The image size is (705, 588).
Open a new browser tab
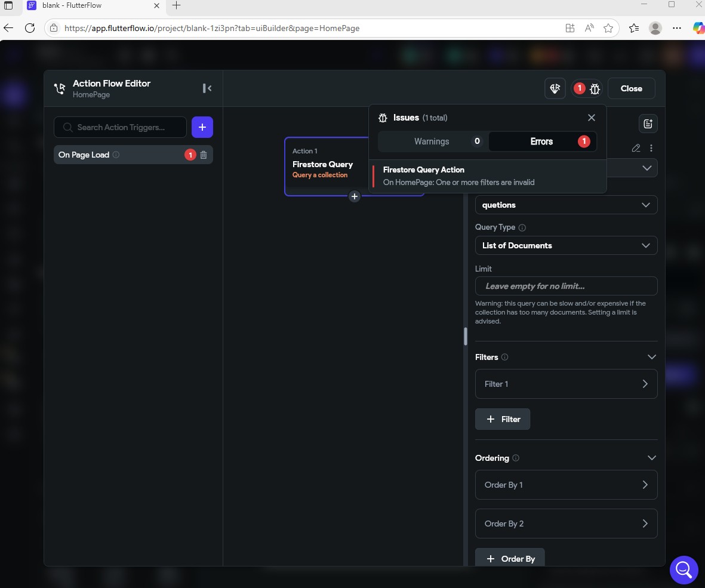pos(176,5)
